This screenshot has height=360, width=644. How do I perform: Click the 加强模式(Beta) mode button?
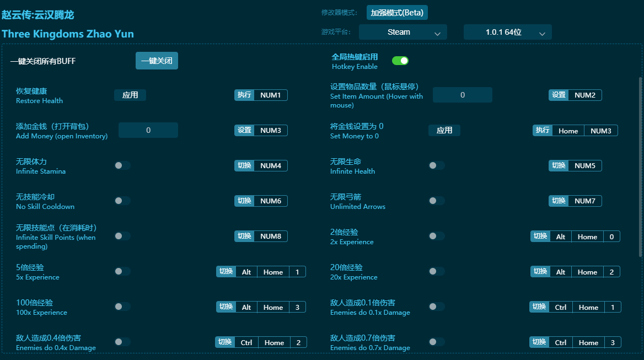tap(396, 12)
